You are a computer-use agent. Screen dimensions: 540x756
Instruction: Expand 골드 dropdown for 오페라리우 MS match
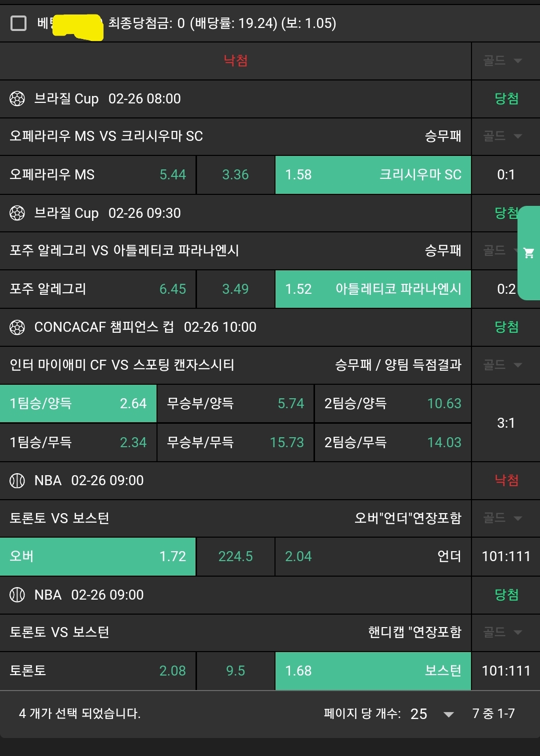[x=502, y=136]
